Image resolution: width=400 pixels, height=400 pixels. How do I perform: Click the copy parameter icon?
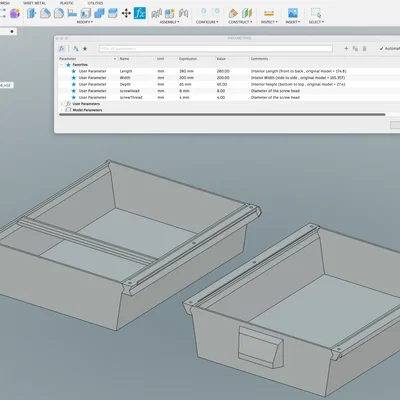[x=355, y=49]
